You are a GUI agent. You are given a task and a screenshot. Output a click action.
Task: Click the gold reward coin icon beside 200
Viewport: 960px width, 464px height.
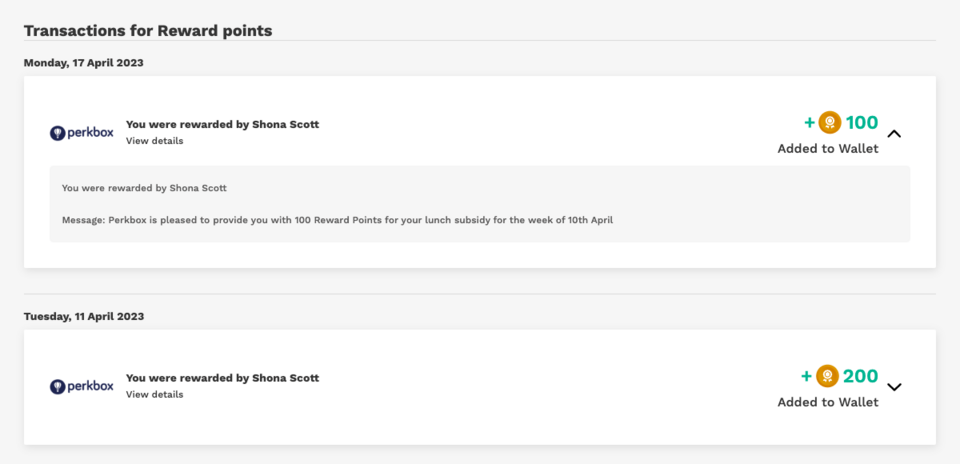pos(827,376)
